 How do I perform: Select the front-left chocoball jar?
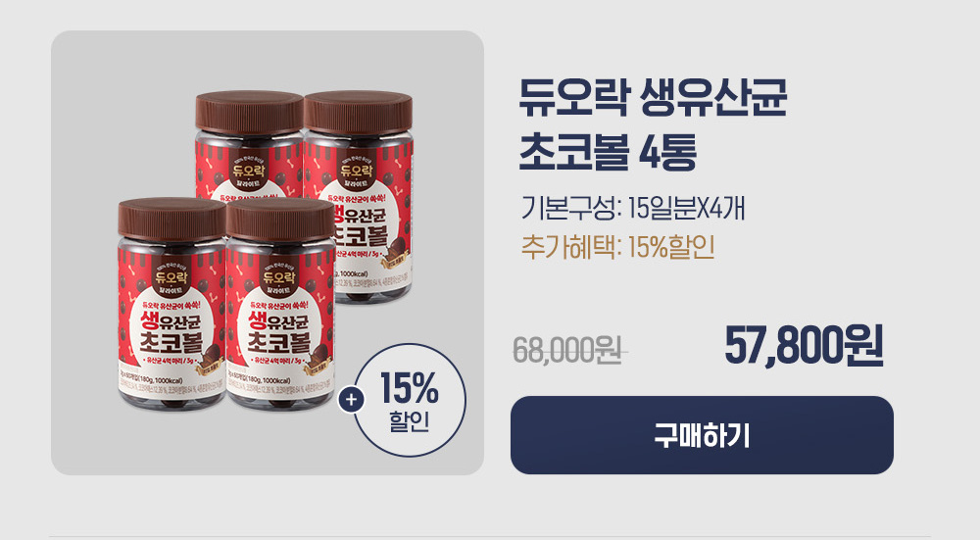[171, 305]
